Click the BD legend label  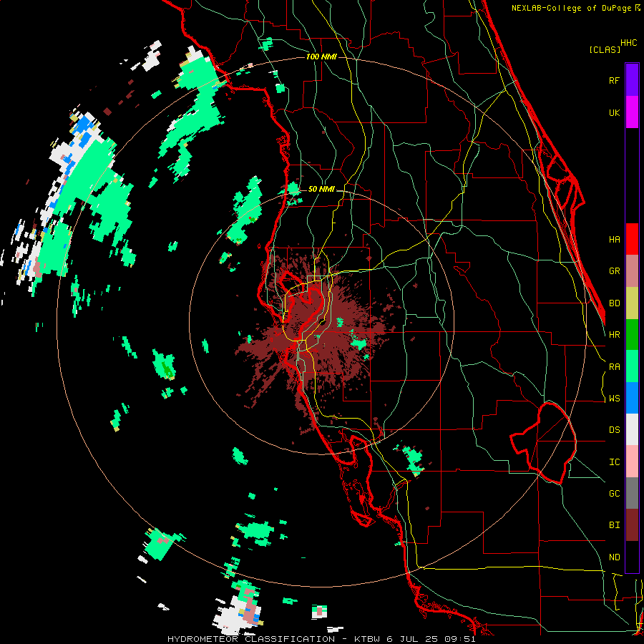coord(614,303)
